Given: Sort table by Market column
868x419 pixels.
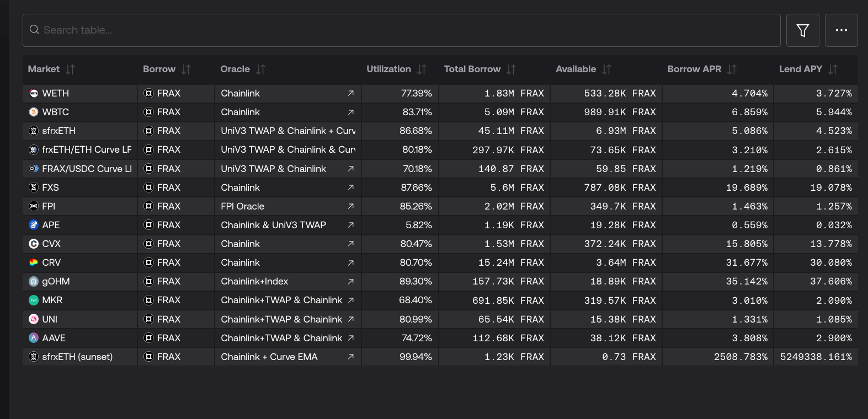Looking at the screenshot, I should 44,69.
